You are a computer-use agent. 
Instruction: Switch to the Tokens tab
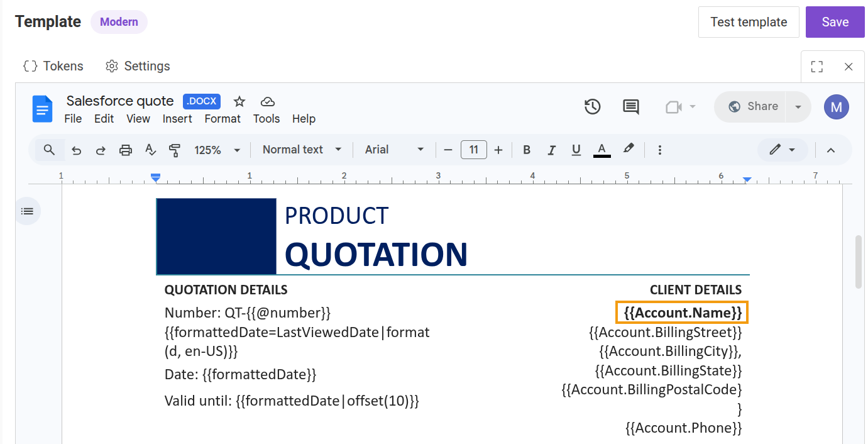coord(53,66)
